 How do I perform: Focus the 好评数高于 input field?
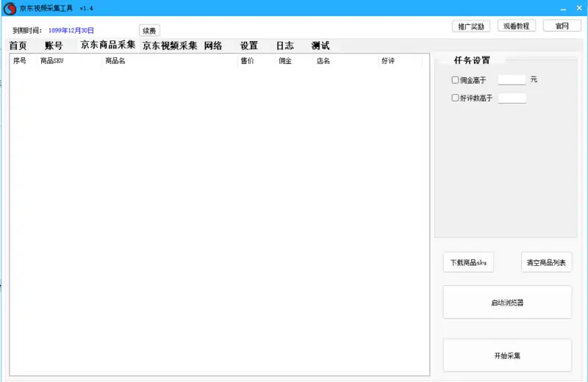tap(512, 98)
